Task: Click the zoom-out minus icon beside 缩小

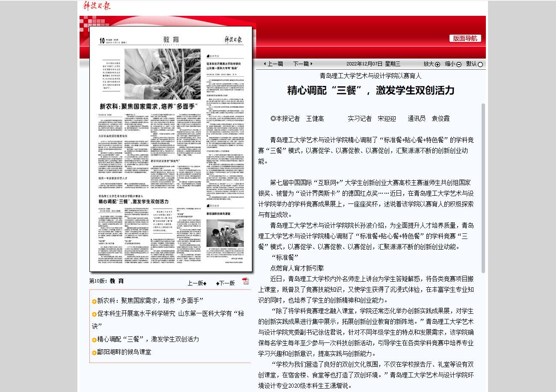Action: [459, 65]
